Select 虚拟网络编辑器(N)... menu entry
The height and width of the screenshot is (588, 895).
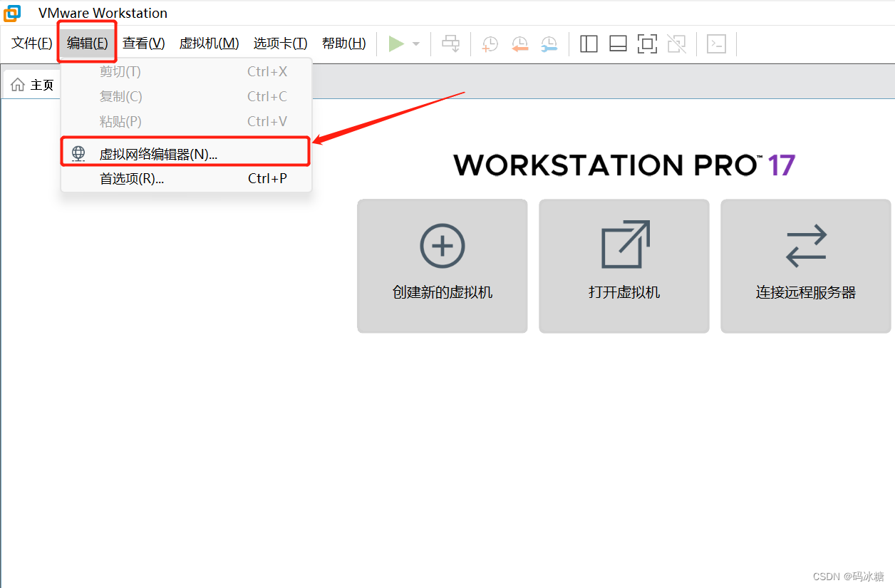point(186,154)
